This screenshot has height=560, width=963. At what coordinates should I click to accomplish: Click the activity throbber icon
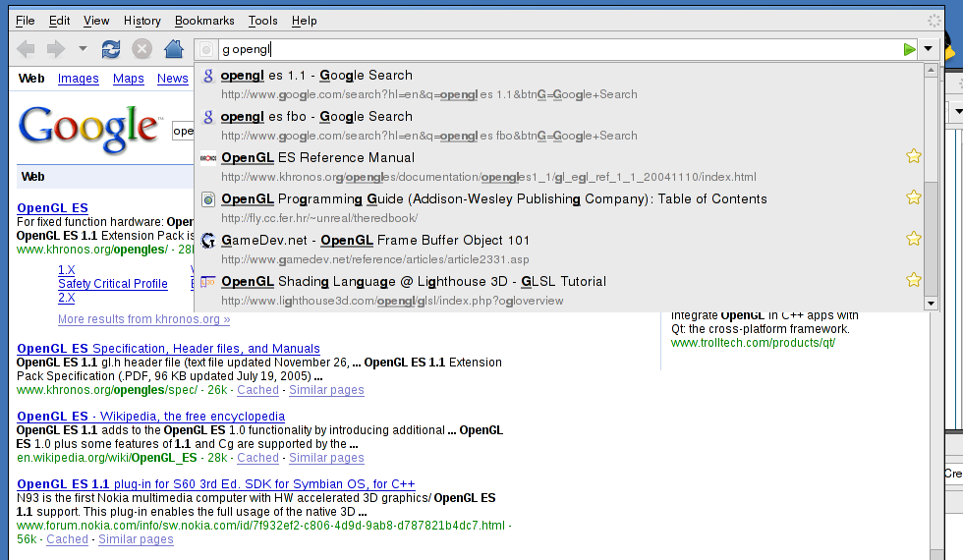935,21
